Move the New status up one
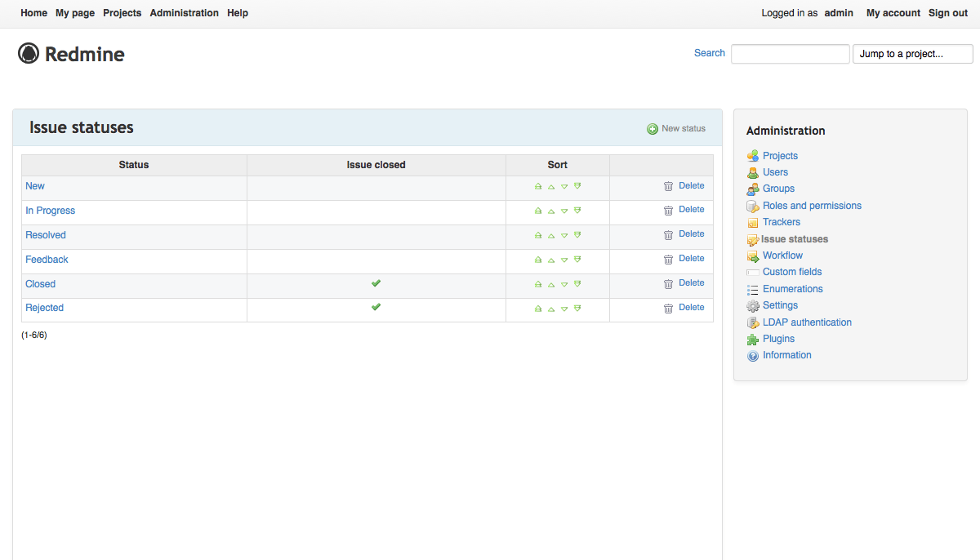Image resolution: width=980 pixels, height=560 pixels. click(551, 186)
